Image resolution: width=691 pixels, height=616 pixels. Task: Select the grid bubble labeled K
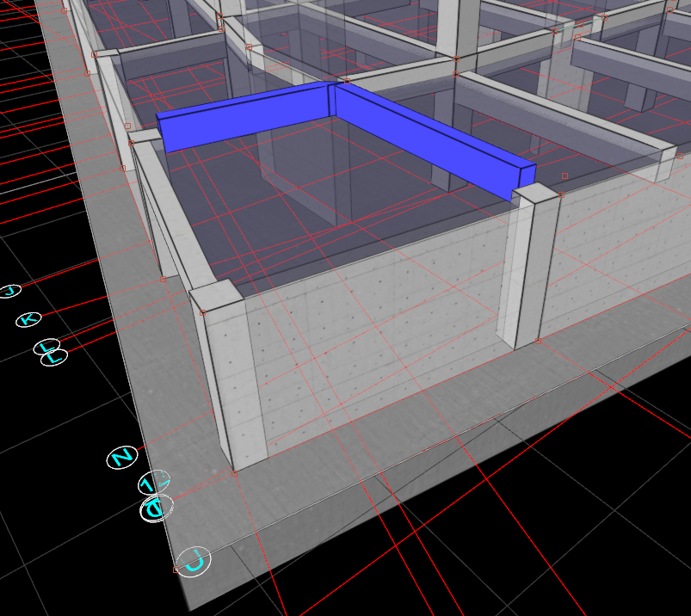point(28,319)
